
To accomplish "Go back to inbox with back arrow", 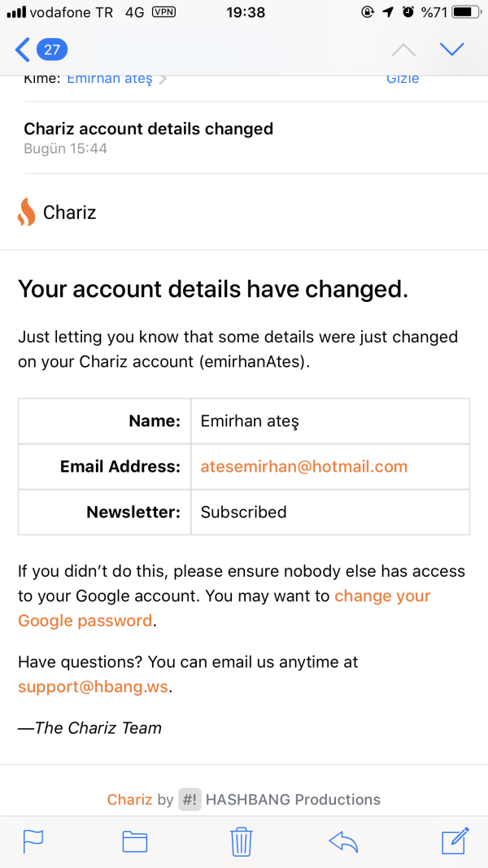I will (x=23, y=50).
